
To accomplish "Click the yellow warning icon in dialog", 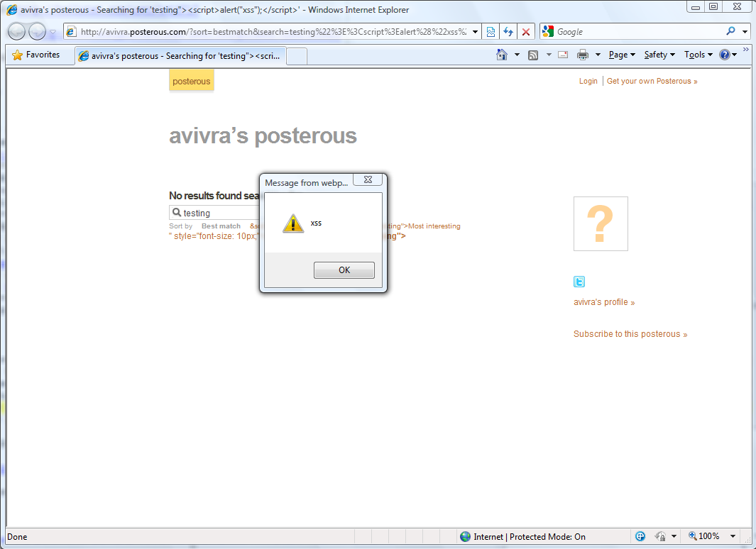I will pos(293,223).
